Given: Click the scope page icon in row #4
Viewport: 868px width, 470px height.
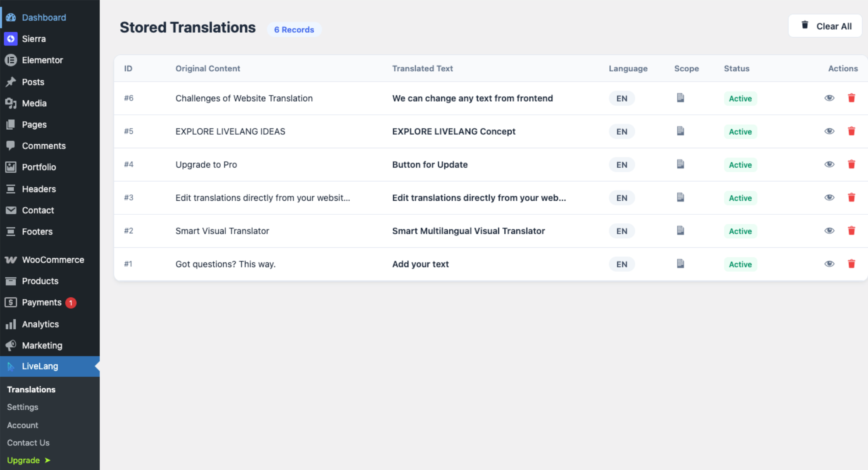Looking at the screenshot, I should point(680,164).
